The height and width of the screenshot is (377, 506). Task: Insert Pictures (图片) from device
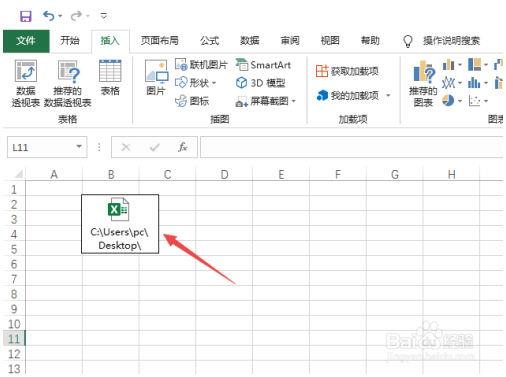pos(156,77)
